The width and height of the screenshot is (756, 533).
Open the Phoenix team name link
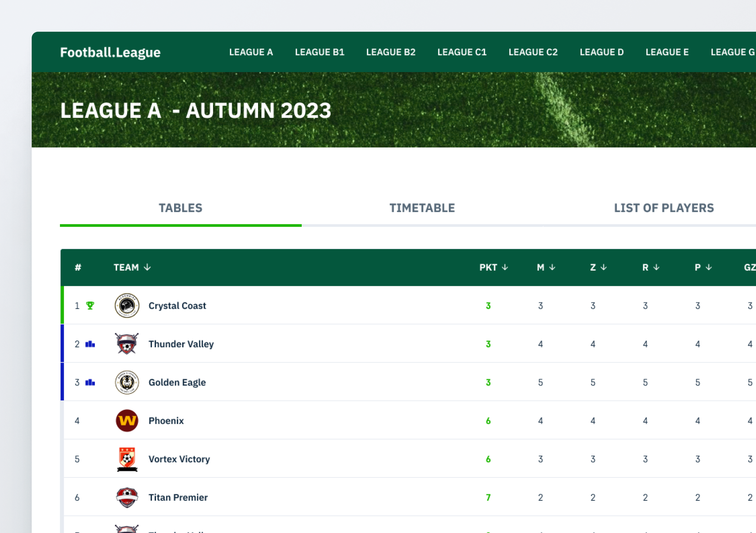point(166,421)
